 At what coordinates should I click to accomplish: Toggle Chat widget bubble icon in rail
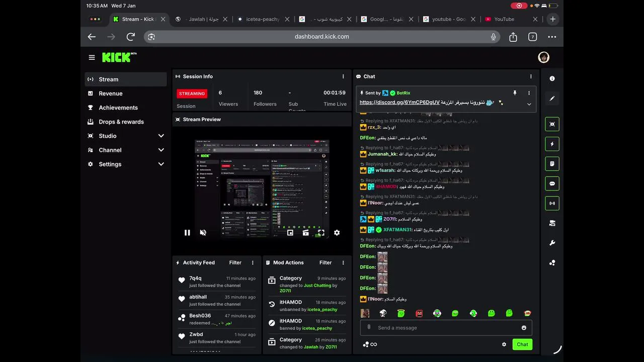(x=552, y=184)
